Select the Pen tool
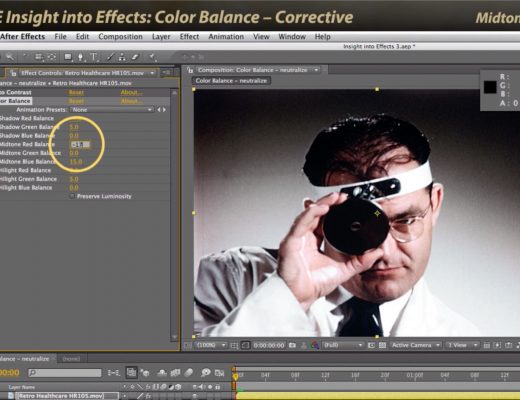 80,57
